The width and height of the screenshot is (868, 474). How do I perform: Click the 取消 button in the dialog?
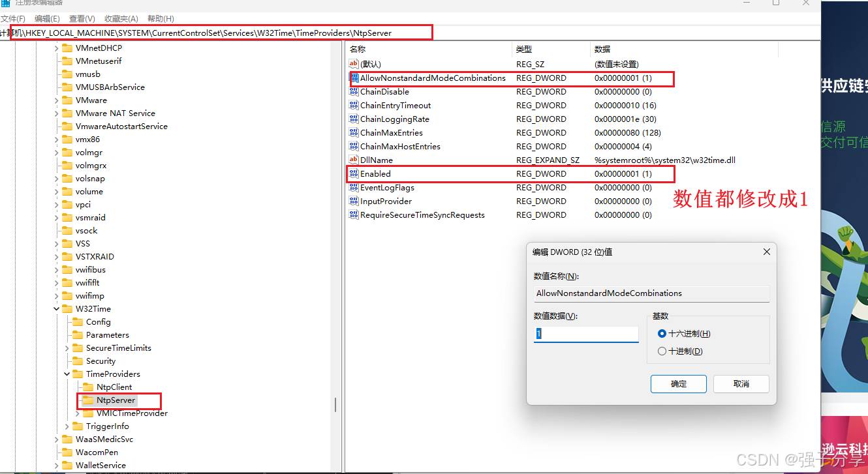tap(741, 383)
